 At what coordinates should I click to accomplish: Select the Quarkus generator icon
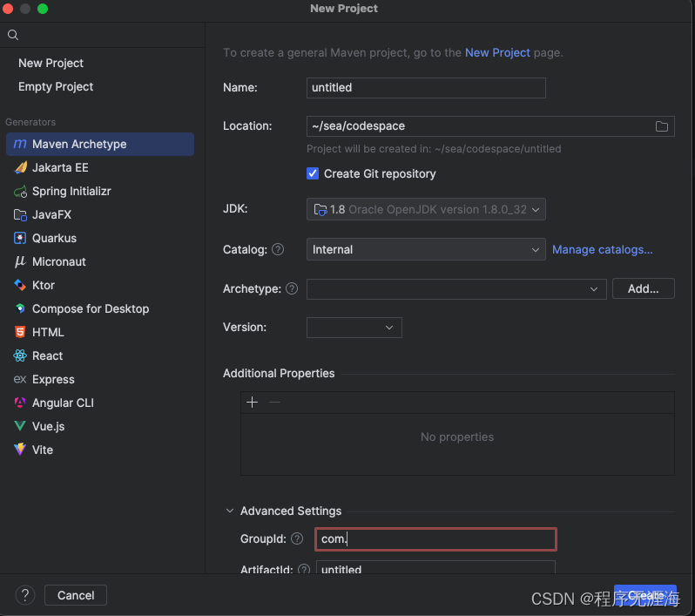pos(20,238)
